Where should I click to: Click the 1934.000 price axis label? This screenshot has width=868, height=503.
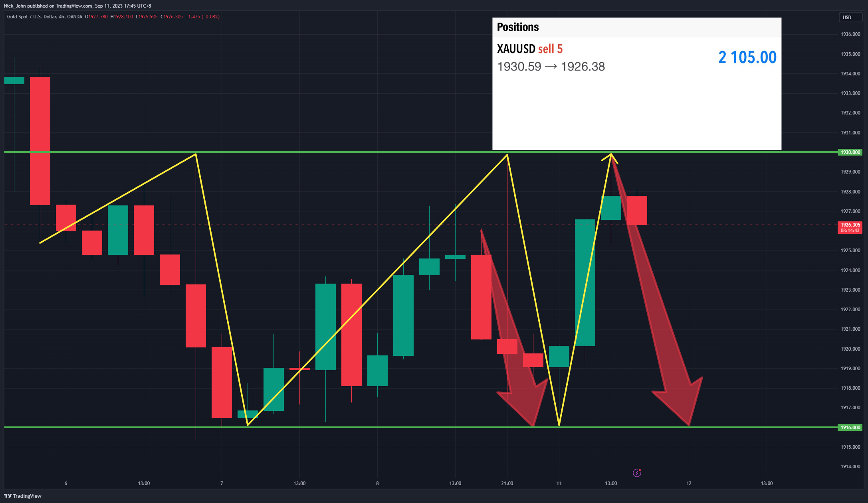[850, 73]
